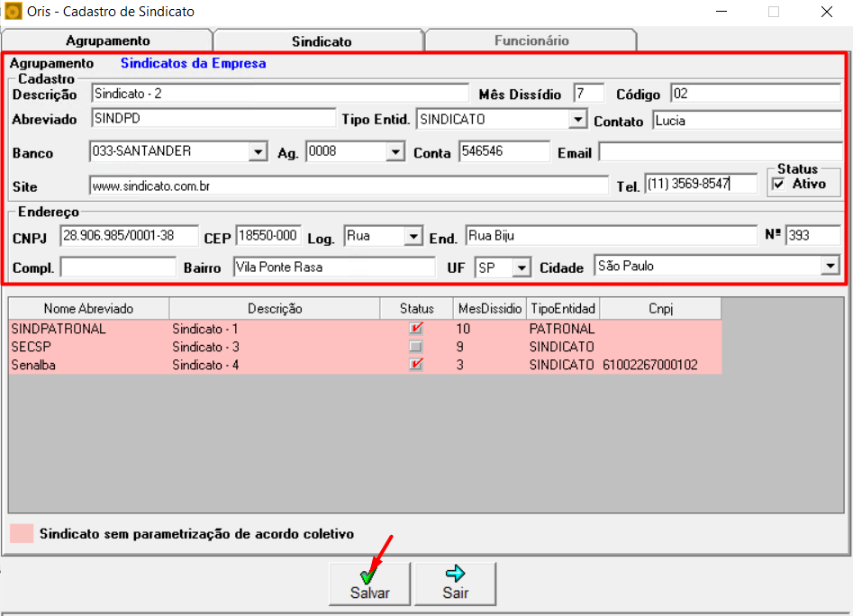The image size is (853, 616).
Task: Open the Banco dropdown list
Action: (x=258, y=151)
